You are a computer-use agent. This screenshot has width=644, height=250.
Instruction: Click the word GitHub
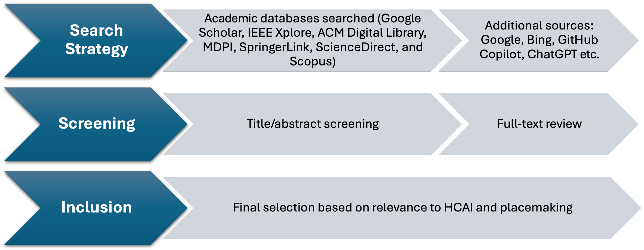tap(578, 40)
